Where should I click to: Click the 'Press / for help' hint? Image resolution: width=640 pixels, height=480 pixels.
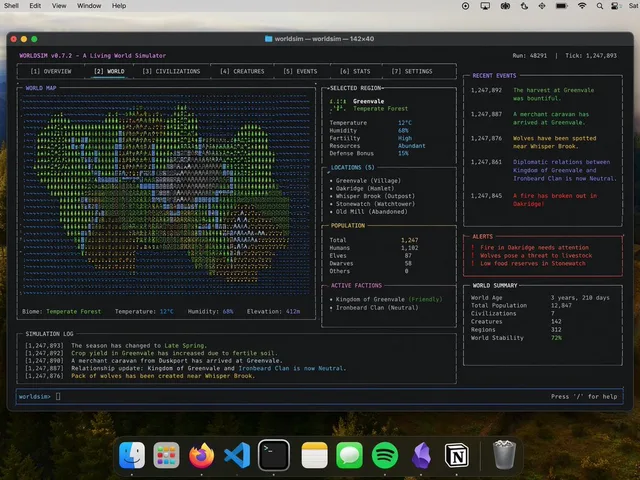(x=584, y=396)
